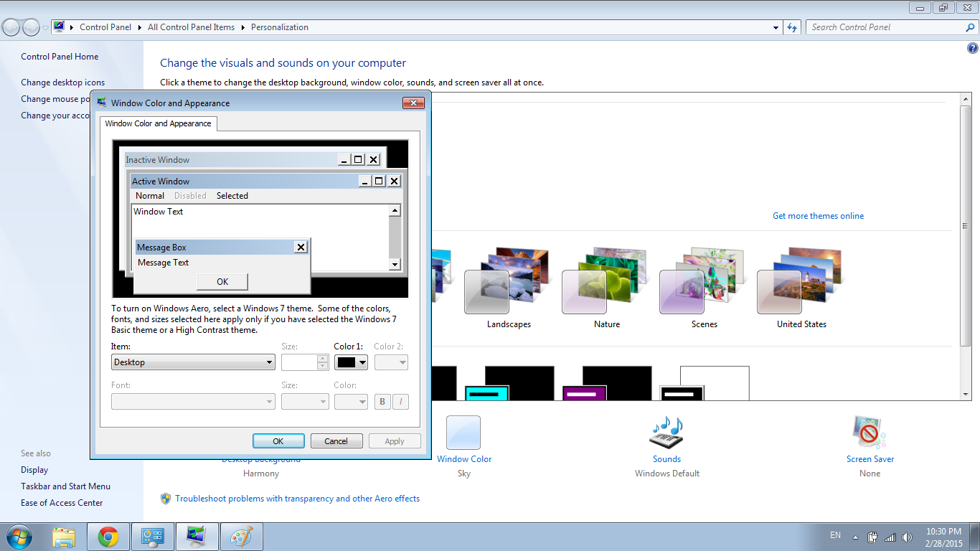980x551 pixels.
Task: Select the Nature theme
Action: 606,288
